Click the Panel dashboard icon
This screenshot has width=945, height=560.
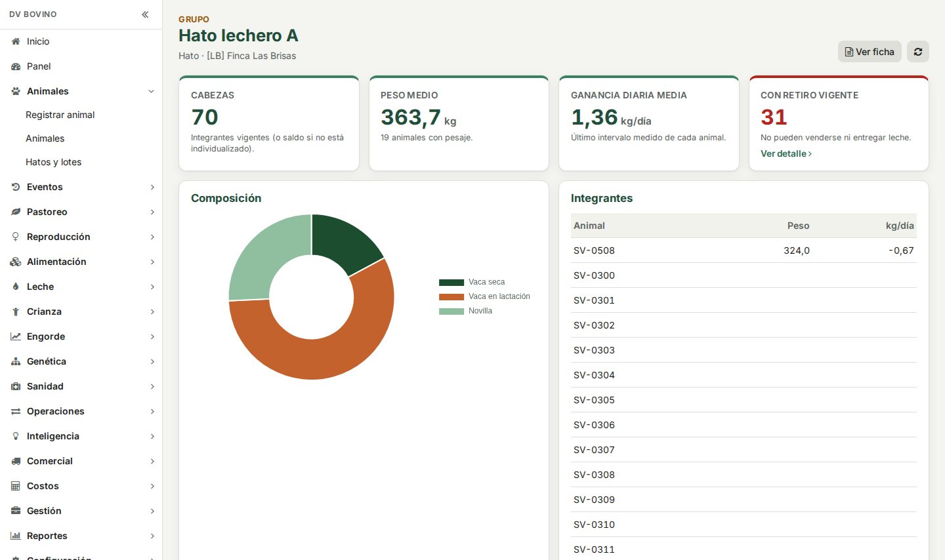pos(16,66)
